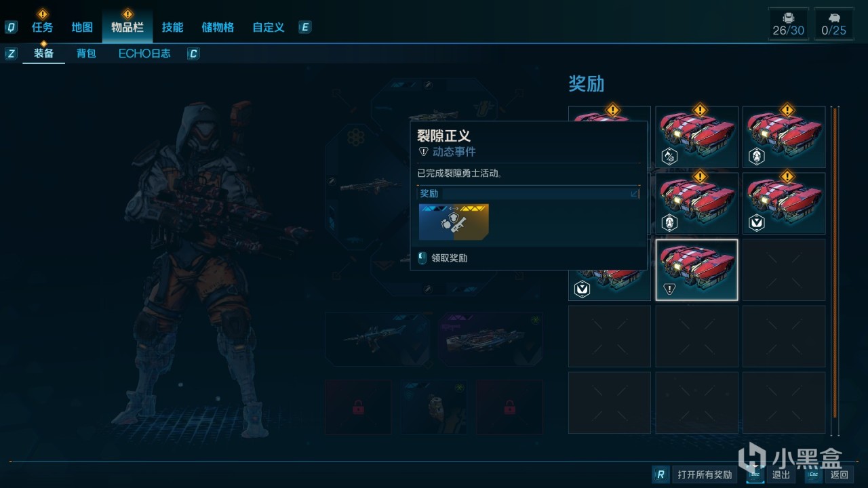This screenshot has height=488, width=868.
Task: Click the blue-gold loot reward icon in the tooltip
Action: [x=454, y=222]
